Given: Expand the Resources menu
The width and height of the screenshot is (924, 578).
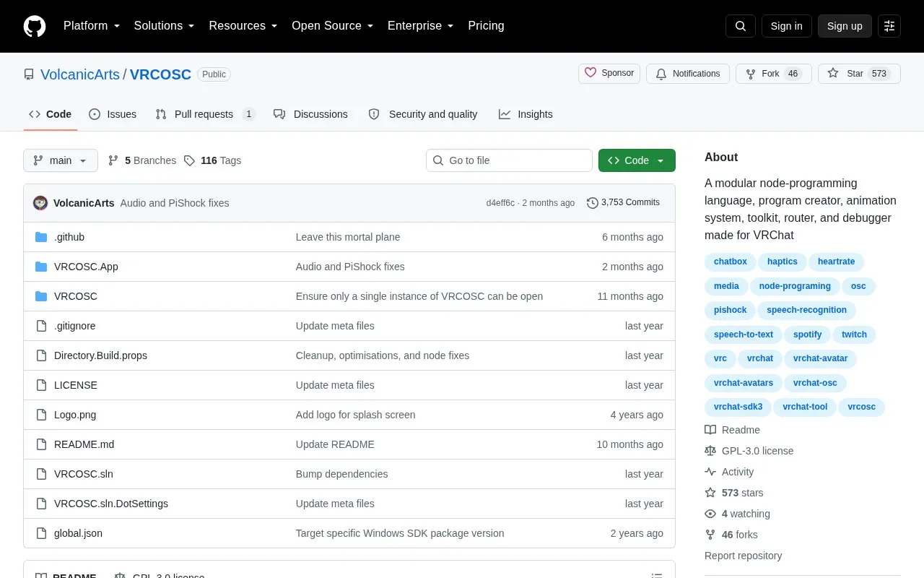Looking at the screenshot, I should point(243,26).
